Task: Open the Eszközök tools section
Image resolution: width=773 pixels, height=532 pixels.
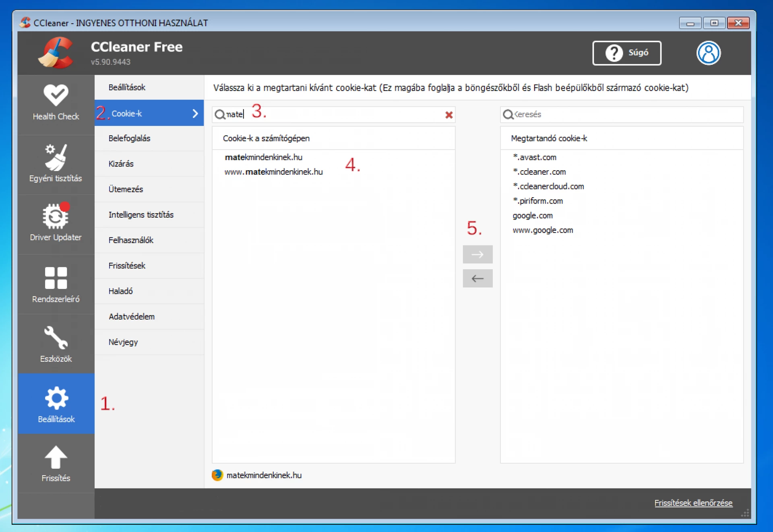Action: pos(56,343)
